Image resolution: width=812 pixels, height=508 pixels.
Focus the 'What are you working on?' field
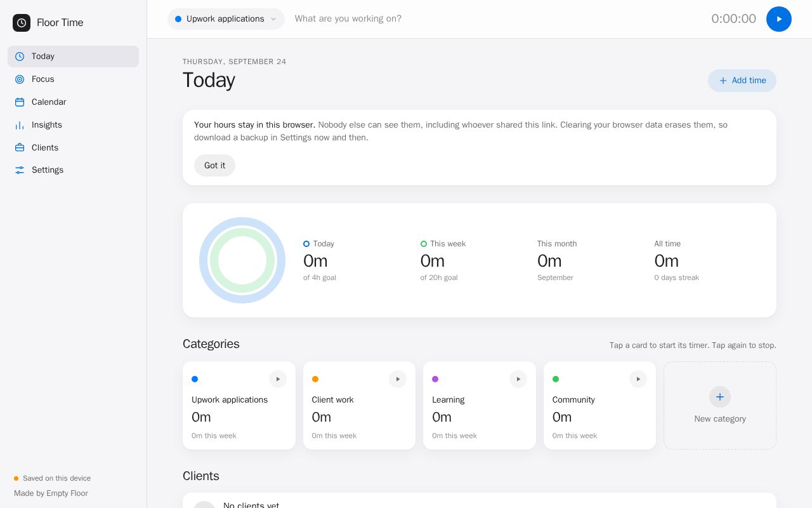pos(495,19)
